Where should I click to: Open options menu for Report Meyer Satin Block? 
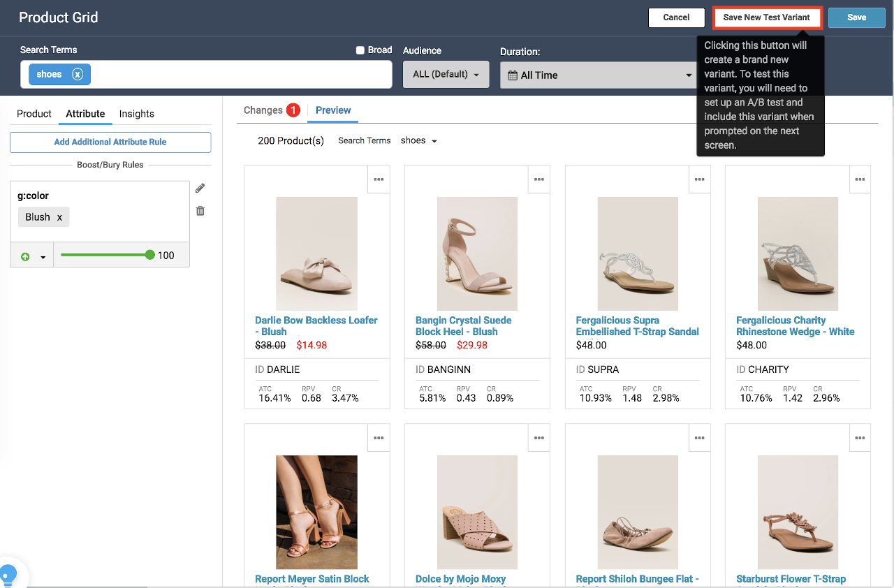[379, 438]
